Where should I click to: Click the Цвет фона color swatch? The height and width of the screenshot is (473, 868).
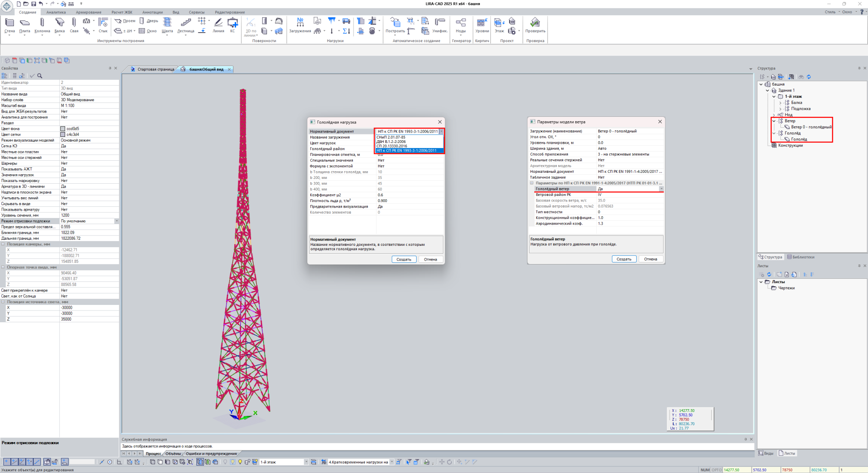(63, 129)
